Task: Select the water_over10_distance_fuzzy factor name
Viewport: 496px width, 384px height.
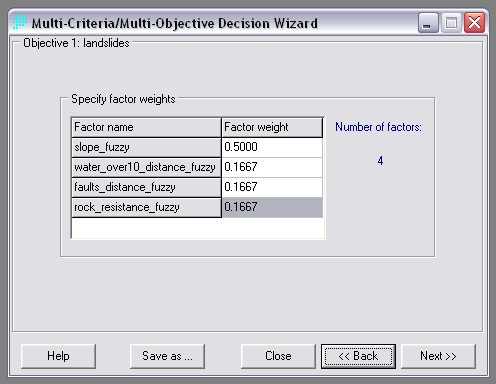Action: pos(146,167)
